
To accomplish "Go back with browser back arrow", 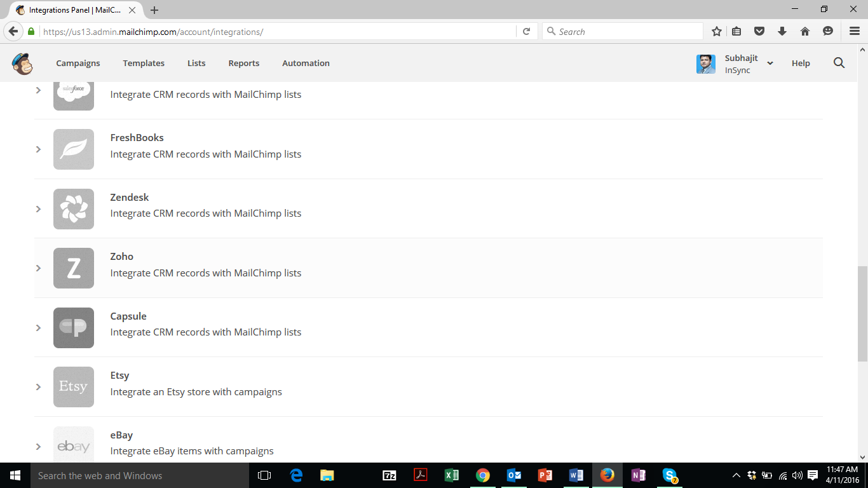I will click(x=13, y=31).
